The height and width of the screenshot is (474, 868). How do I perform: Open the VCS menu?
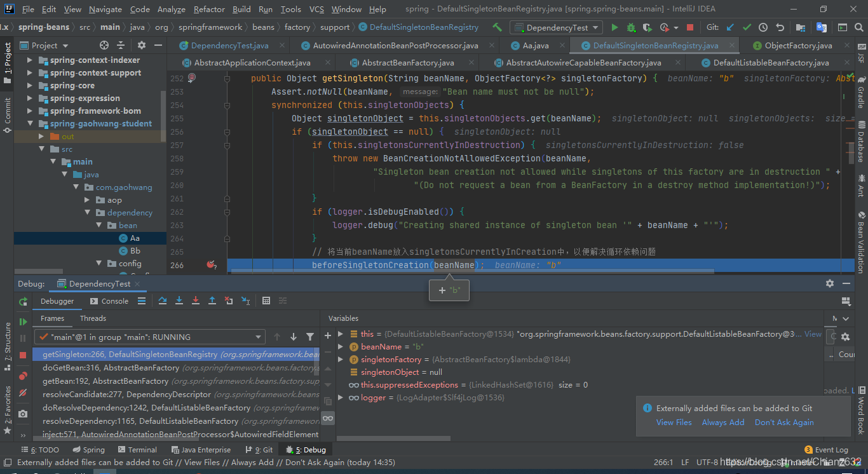[x=316, y=9]
